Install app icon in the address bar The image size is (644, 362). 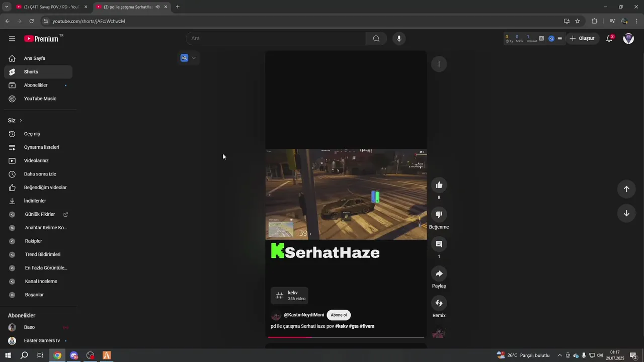click(x=567, y=21)
